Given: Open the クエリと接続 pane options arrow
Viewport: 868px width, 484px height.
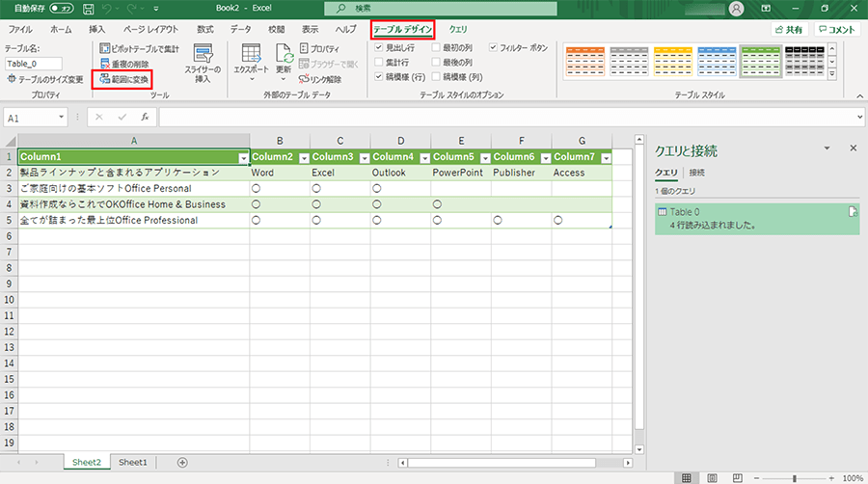Looking at the screenshot, I should [x=827, y=148].
